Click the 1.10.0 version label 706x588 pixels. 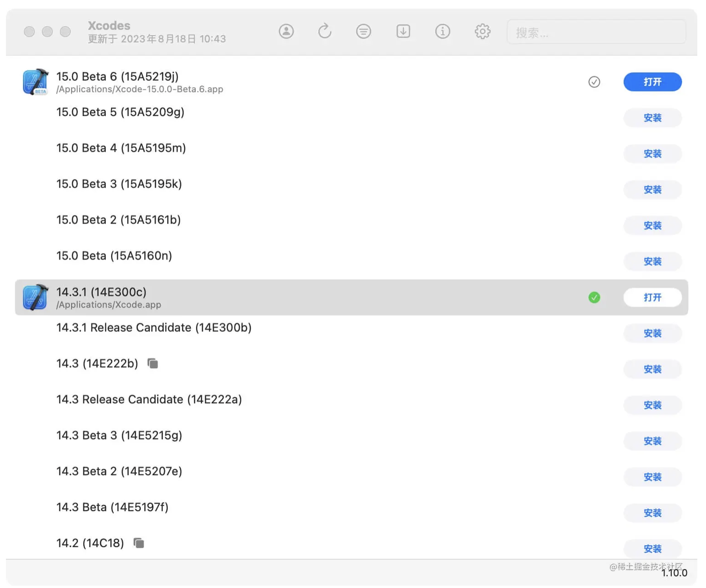click(x=674, y=573)
